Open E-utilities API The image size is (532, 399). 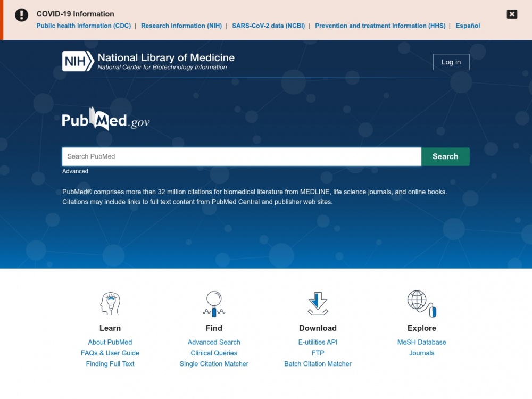tap(318, 342)
